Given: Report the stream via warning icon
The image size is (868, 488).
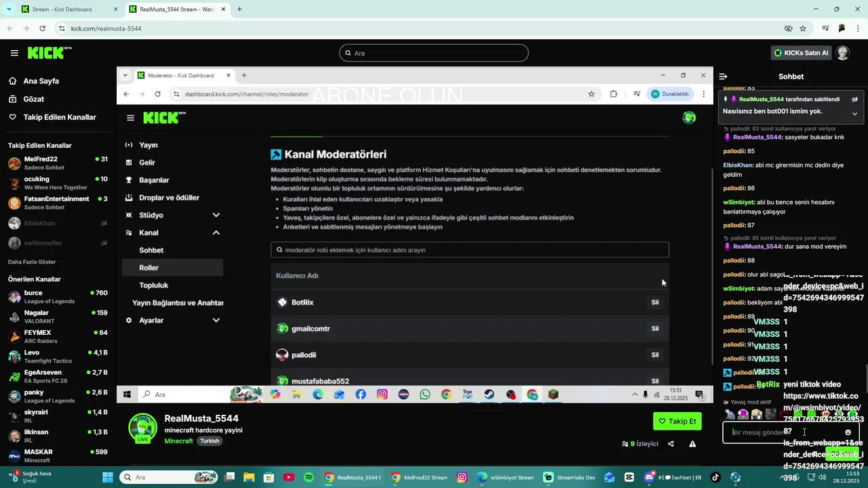Looking at the screenshot, I should 692,444.
